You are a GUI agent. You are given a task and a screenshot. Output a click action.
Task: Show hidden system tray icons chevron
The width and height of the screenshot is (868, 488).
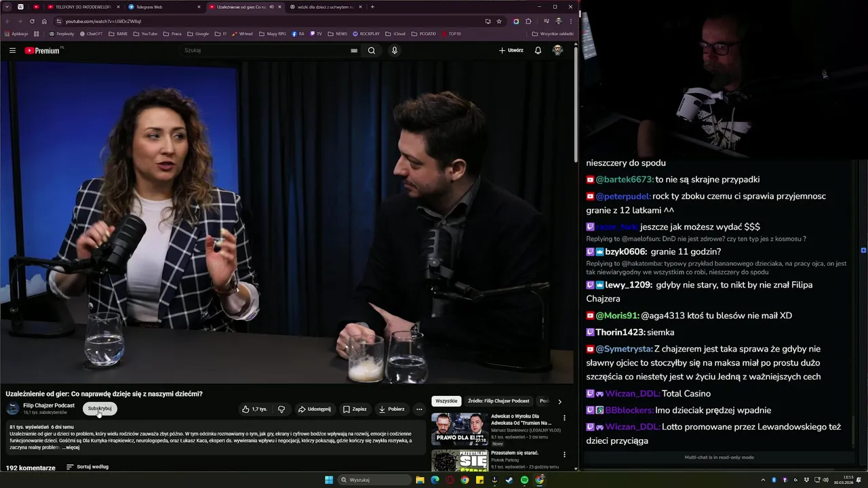pyautogui.click(x=763, y=480)
